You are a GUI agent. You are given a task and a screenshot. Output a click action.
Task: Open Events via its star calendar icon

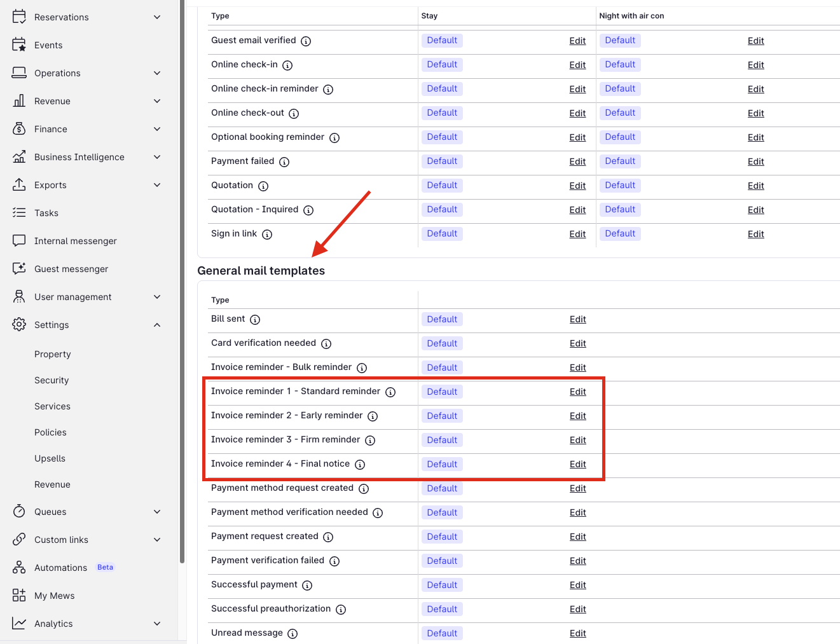pos(19,45)
